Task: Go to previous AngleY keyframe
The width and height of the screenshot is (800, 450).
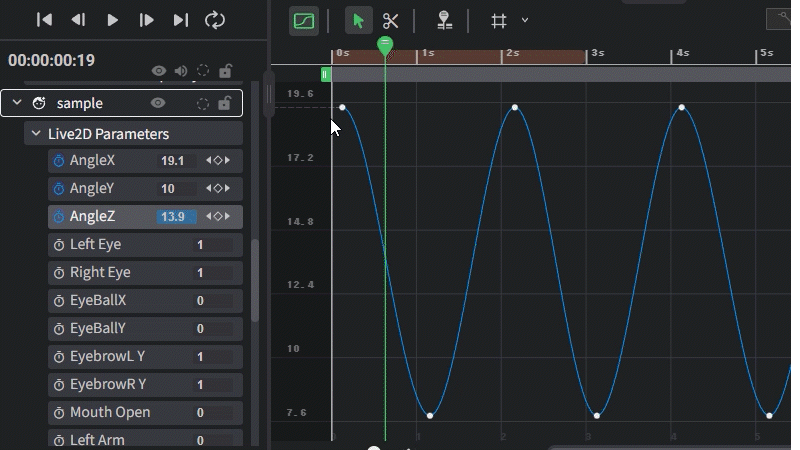Action: point(209,188)
